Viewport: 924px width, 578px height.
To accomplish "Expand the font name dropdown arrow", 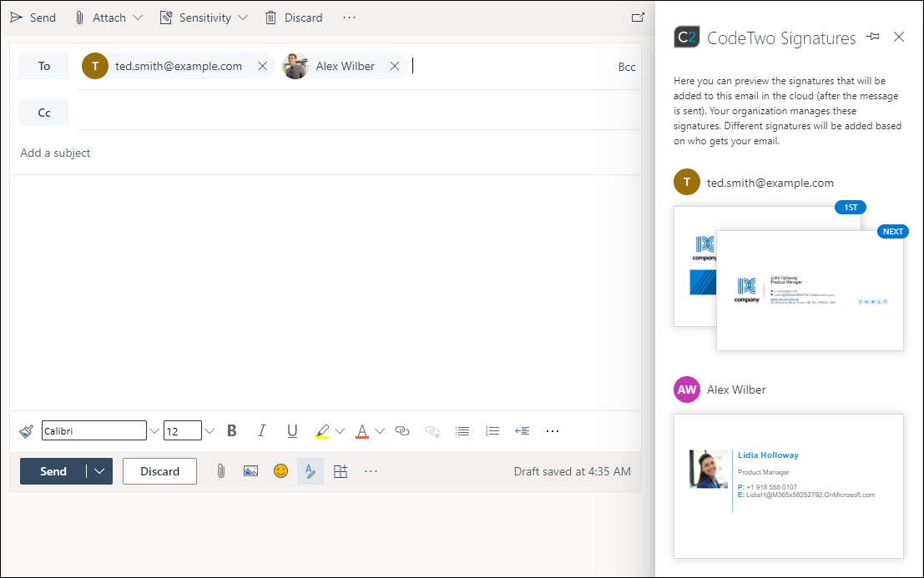I will (154, 431).
